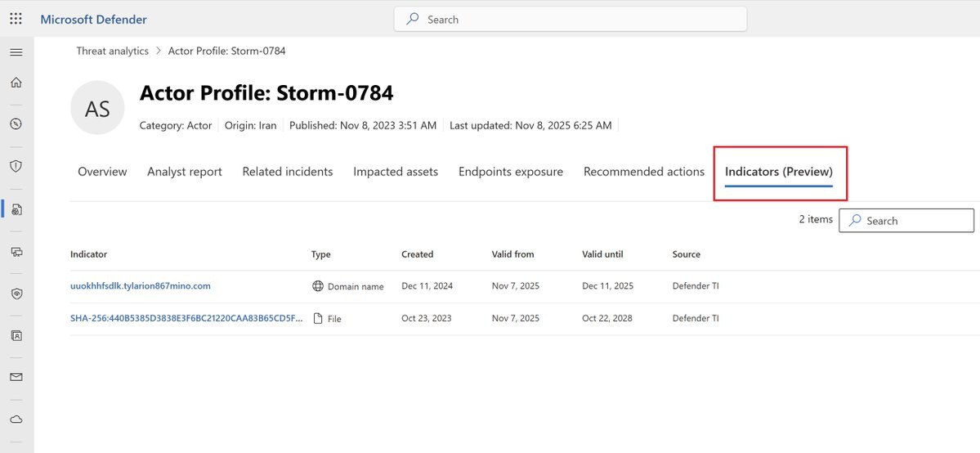Click the Oct 22, 2028 valid-until date

(x=606, y=318)
